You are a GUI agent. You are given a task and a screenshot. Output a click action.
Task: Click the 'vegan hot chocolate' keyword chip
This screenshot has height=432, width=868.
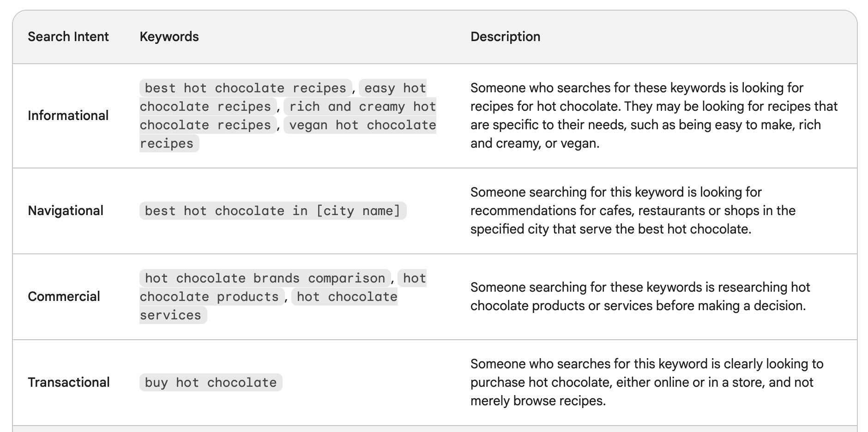pyautogui.click(x=362, y=125)
